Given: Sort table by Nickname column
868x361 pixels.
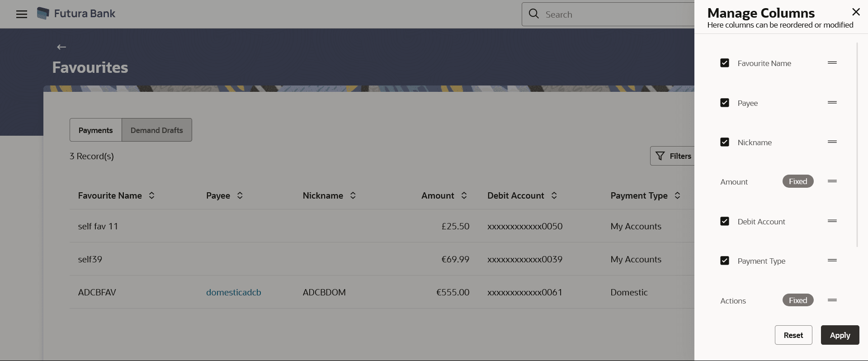Looking at the screenshot, I should click(x=353, y=195).
